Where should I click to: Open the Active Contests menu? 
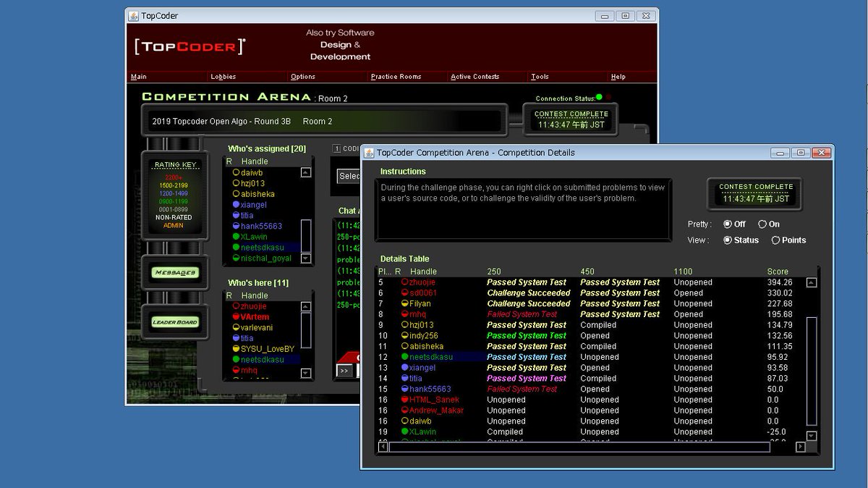(475, 77)
